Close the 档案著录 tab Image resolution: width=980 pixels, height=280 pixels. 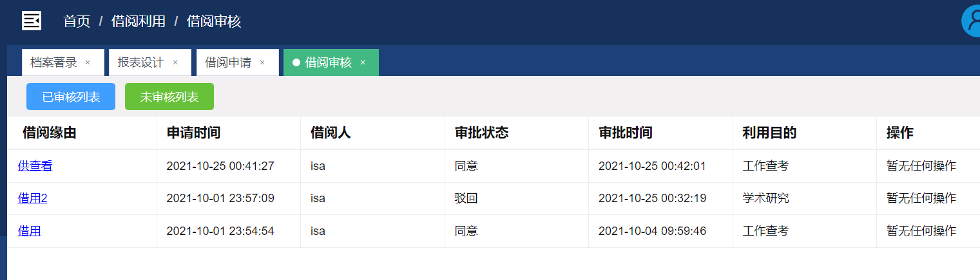coord(88,62)
